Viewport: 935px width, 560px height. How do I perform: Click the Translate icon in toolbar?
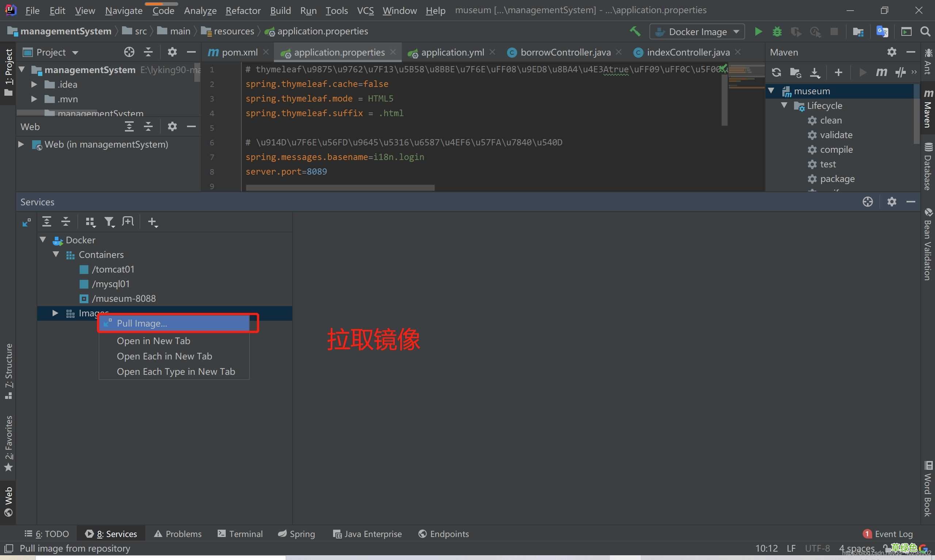coord(882,31)
